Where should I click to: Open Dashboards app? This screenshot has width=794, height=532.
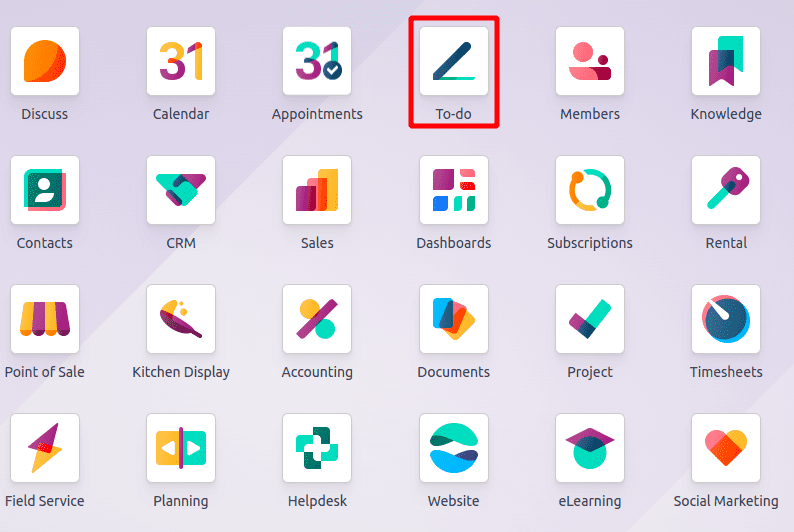tap(454, 190)
